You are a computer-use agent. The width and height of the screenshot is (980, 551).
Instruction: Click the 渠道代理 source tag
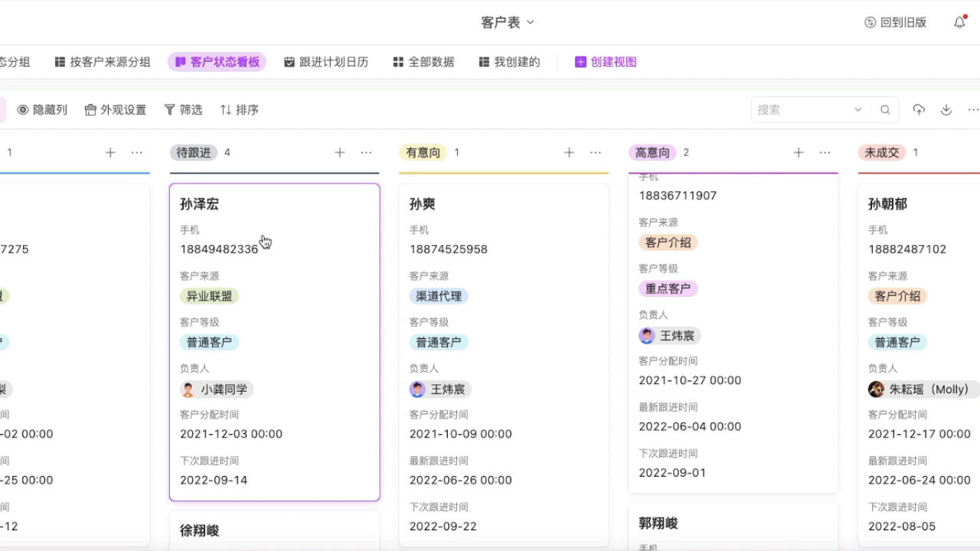(439, 296)
